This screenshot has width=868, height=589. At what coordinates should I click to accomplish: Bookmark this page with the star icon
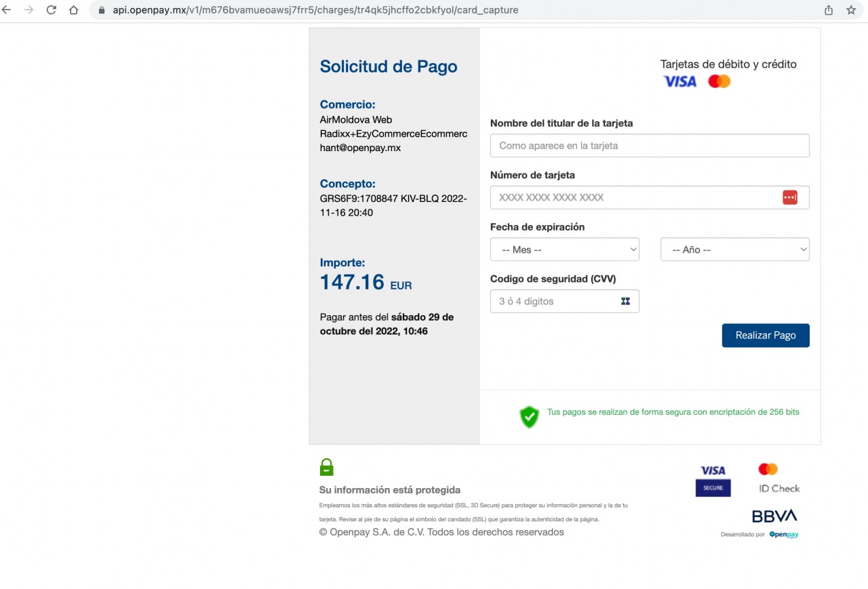point(851,10)
